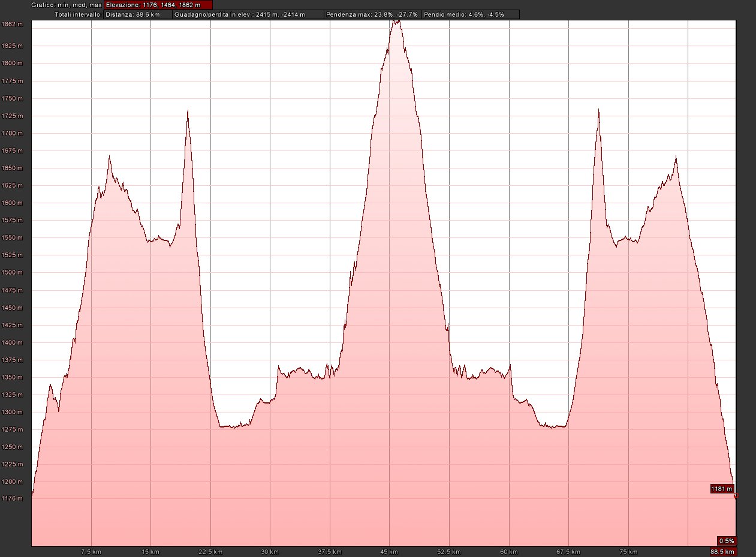This screenshot has height=557, width=756.
Task: Click the 0.5% slope readout tag
Action: [726, 540]
